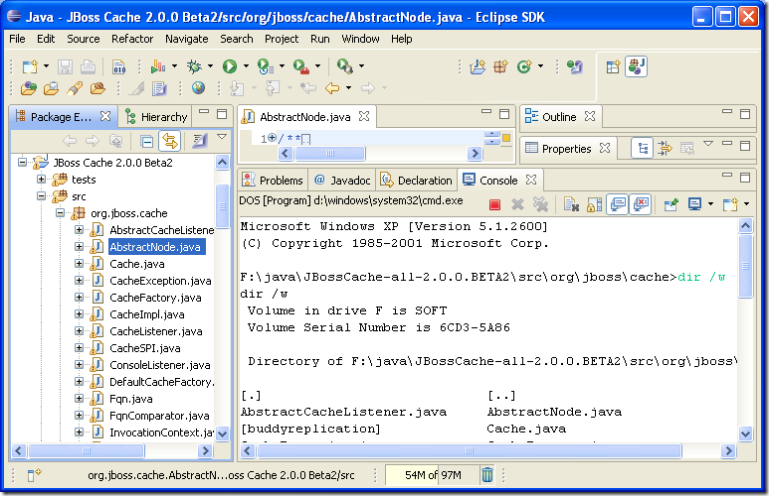Toggle Link with Editor in Package Explorer

point(170,142)
